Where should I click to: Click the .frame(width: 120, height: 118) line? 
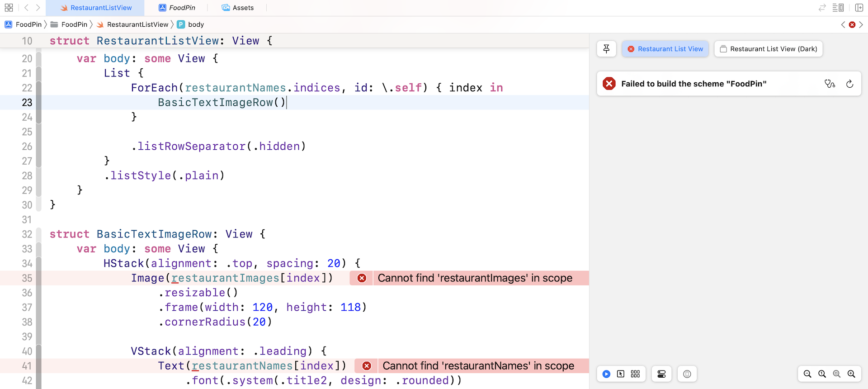pyautogui.click(x=263, y=308)
